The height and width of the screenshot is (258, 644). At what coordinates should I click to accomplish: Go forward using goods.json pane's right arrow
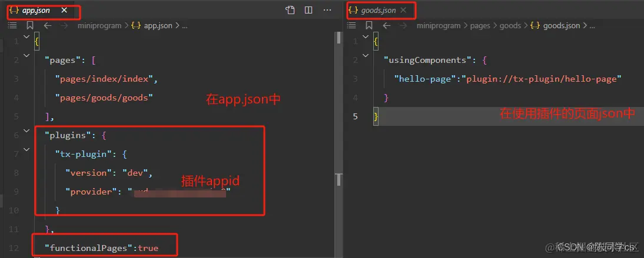click(x=403, y=25)
